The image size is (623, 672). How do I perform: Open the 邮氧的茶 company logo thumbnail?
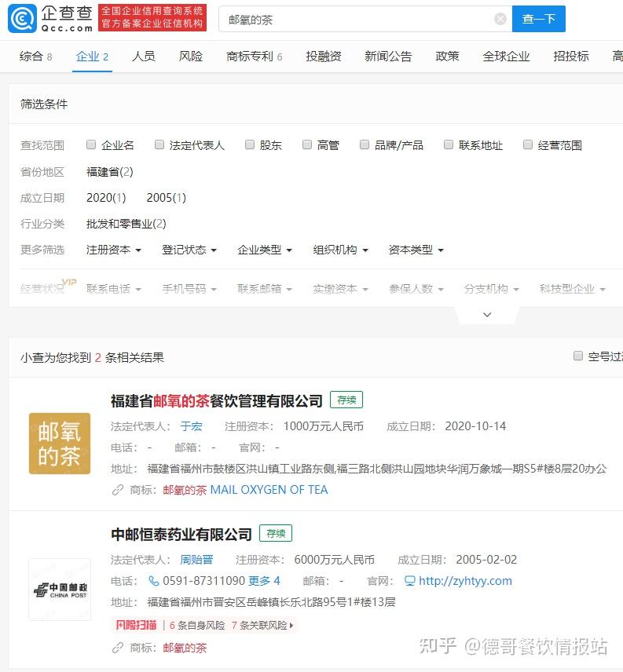coord(60,443)
